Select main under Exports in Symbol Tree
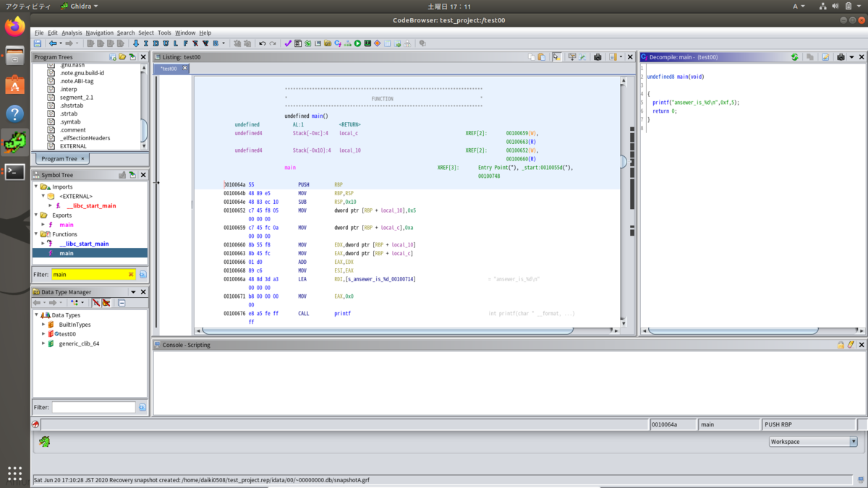868x488 pixels. [x=67, y=225]
